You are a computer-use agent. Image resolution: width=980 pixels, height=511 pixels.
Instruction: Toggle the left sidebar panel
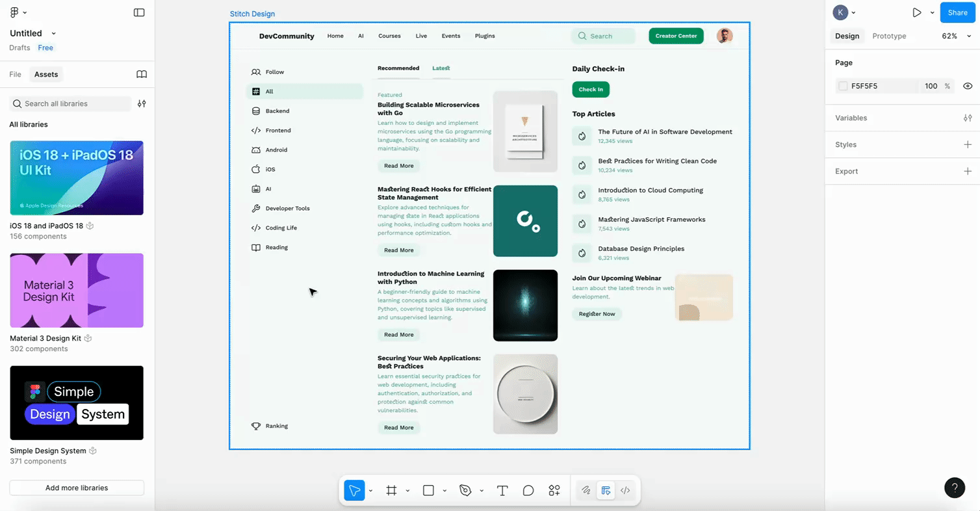[139, 12]
